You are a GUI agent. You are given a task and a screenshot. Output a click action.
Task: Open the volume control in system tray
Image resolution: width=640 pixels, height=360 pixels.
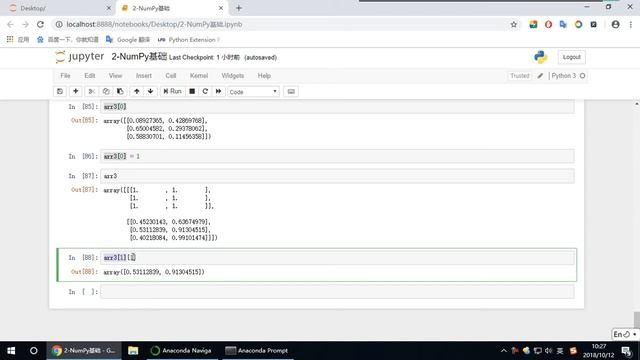pos(548,351)
